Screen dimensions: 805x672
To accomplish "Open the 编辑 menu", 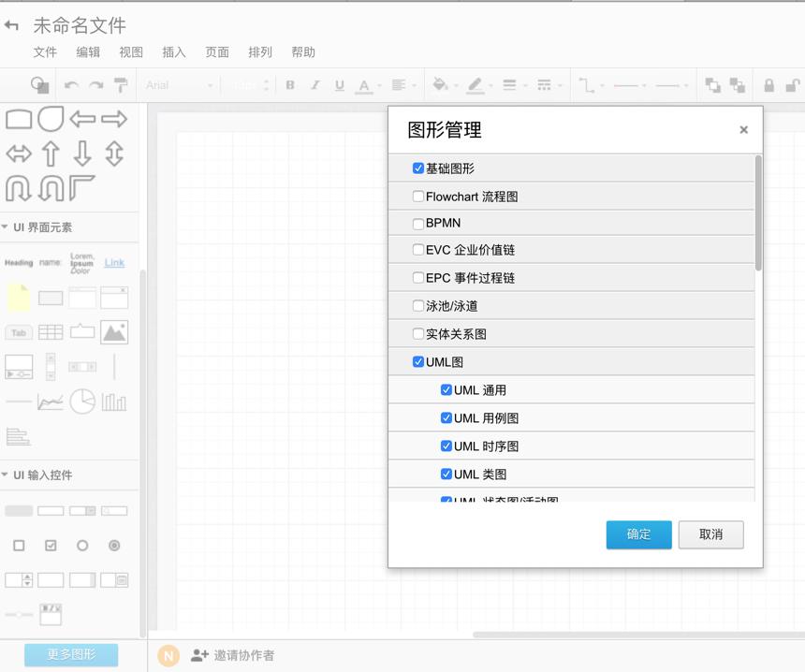I will pos(88,52).
